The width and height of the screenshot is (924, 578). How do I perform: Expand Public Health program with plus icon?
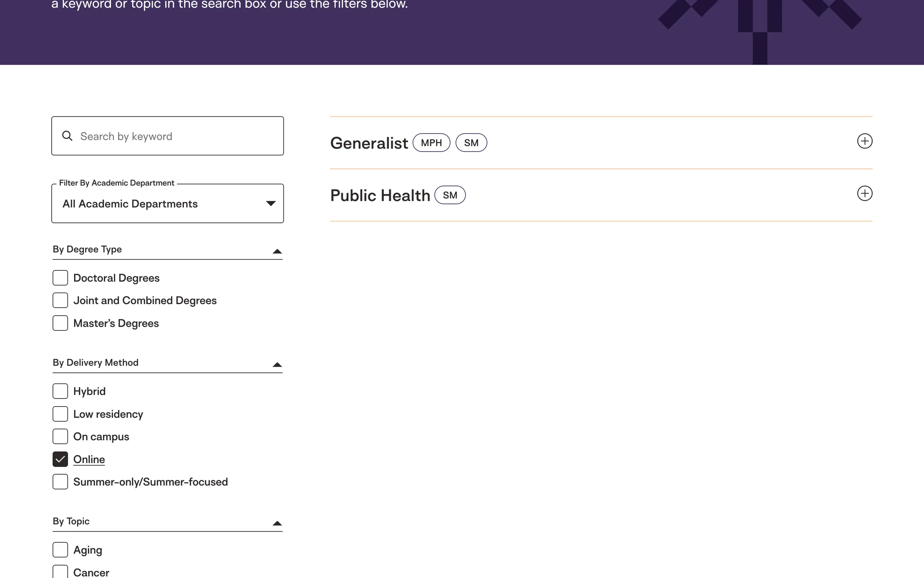(864, 194)
